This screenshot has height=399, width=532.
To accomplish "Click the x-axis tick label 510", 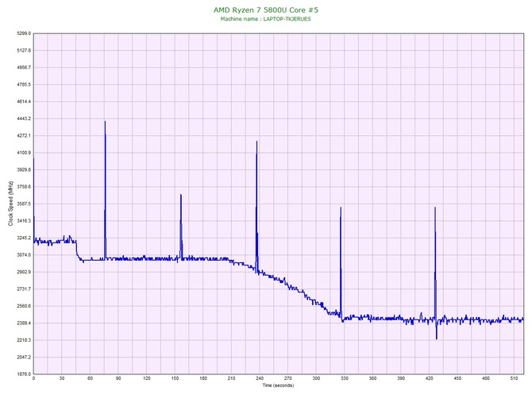I will pyautogui.click(x=514, y=378).
